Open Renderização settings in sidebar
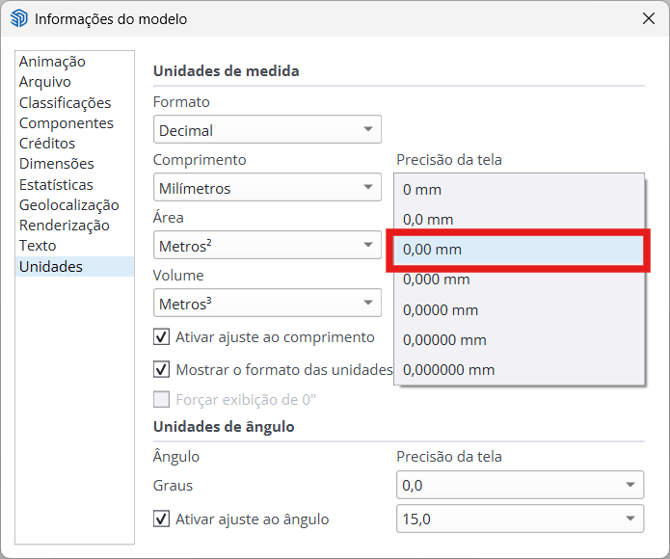The height and width of the screenshot is (559, 670). pos(64,226)
